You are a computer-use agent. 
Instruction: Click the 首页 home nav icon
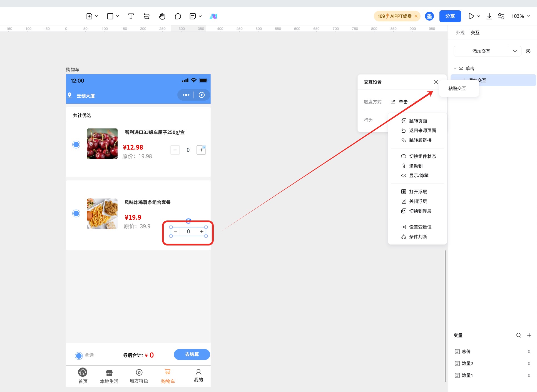click(83, 372)
